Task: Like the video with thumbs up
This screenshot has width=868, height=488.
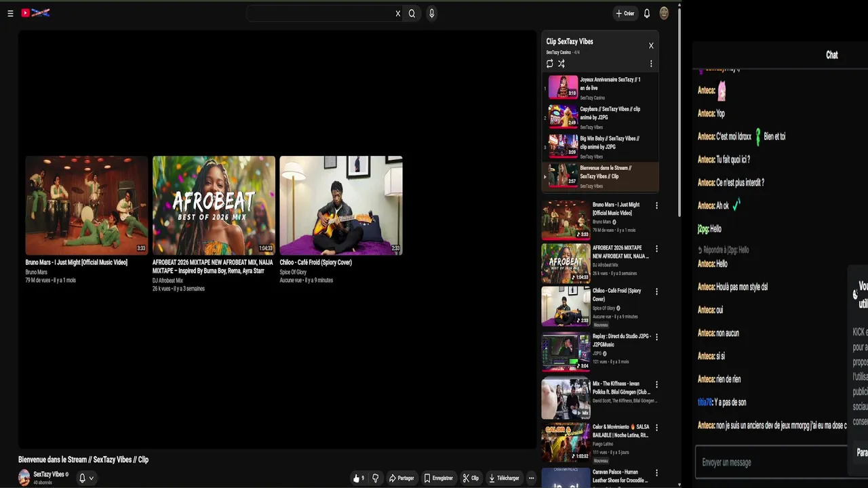Action: click(358, 478)
